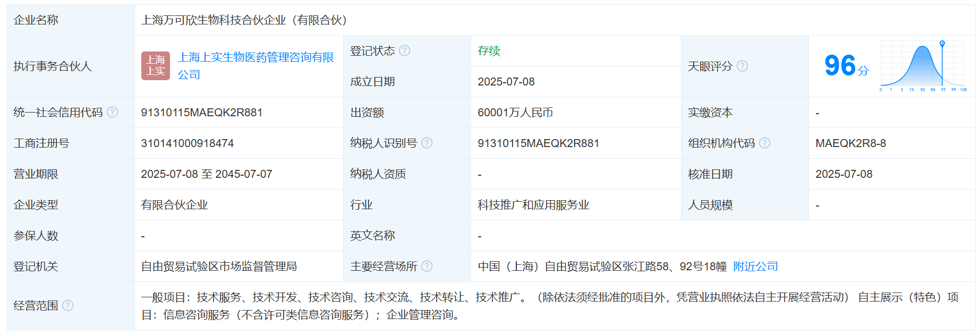Image resolution: width=980 pixels, height=335 pixels.
Task: Select the 纳税人识别号 value 91310115MAEQK2R881
Action: point(539,143)
